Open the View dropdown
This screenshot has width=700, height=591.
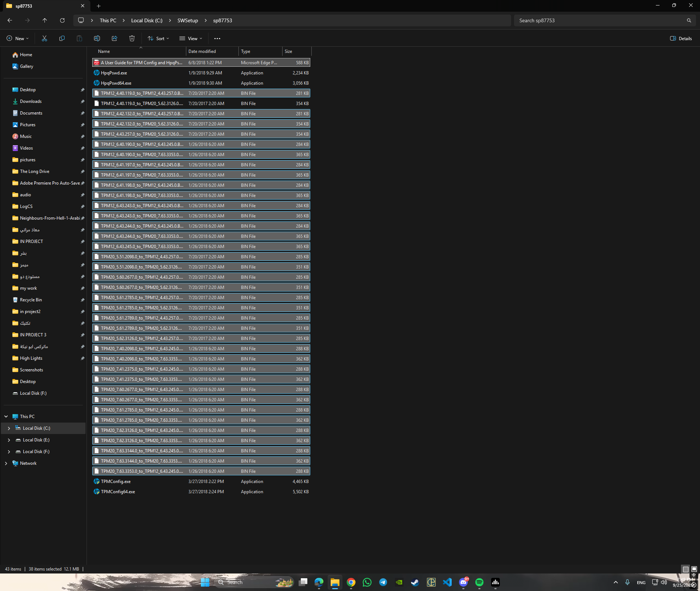click(191, 38)
